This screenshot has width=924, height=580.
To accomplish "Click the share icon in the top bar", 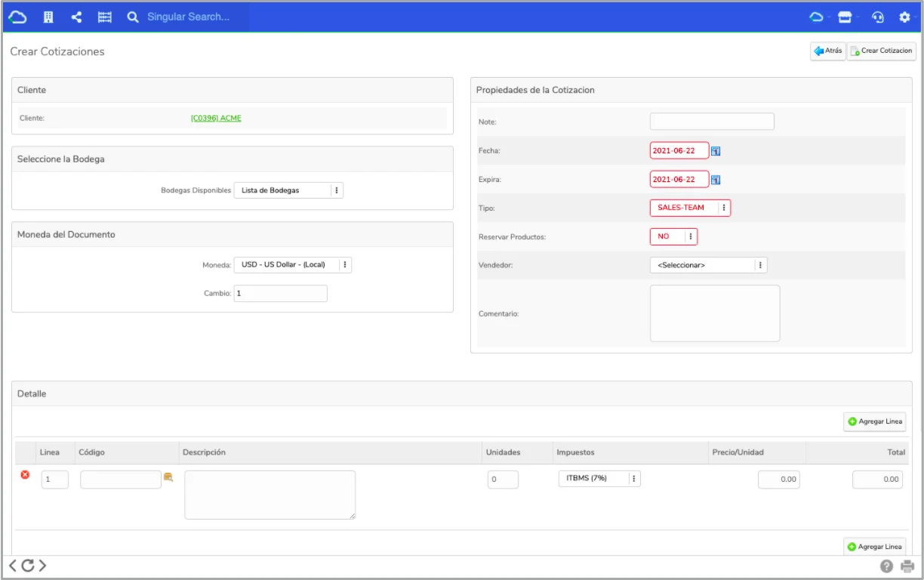I will [x=76, y=17].
